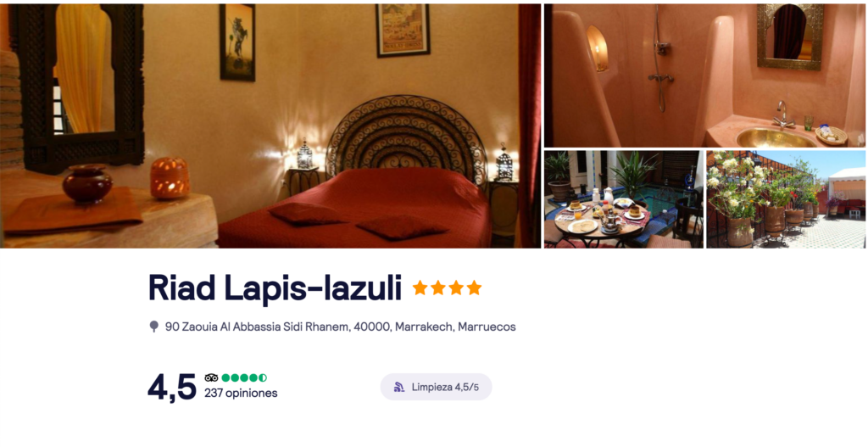The image size is (868, 447).
Task: Click the hotel address text
Action: [341, 327]
